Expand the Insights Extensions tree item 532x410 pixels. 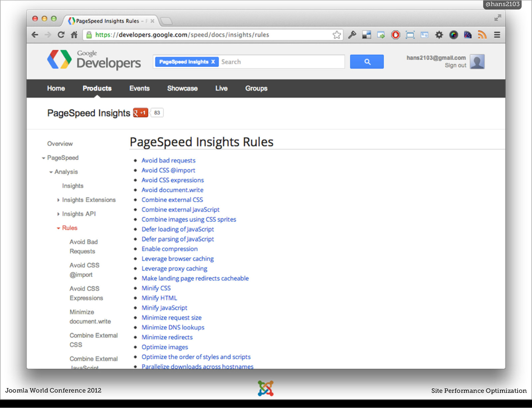click(58, 200)
